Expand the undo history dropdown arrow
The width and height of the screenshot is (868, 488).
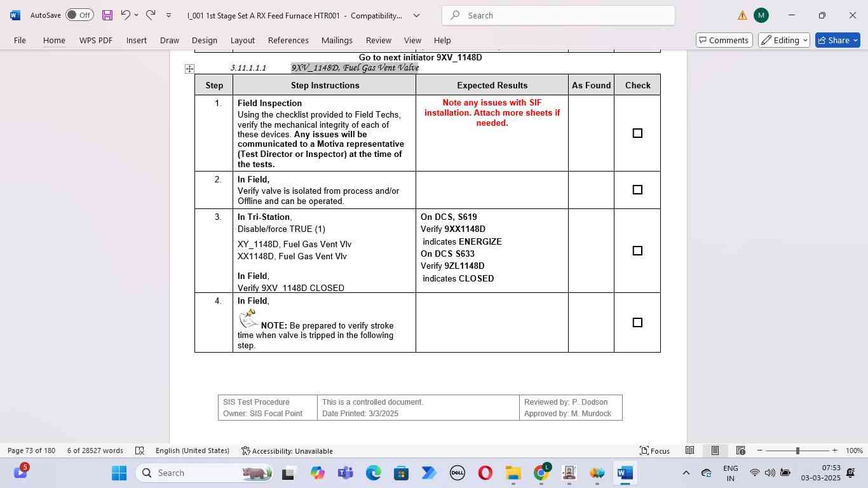[x=137, y=15]
